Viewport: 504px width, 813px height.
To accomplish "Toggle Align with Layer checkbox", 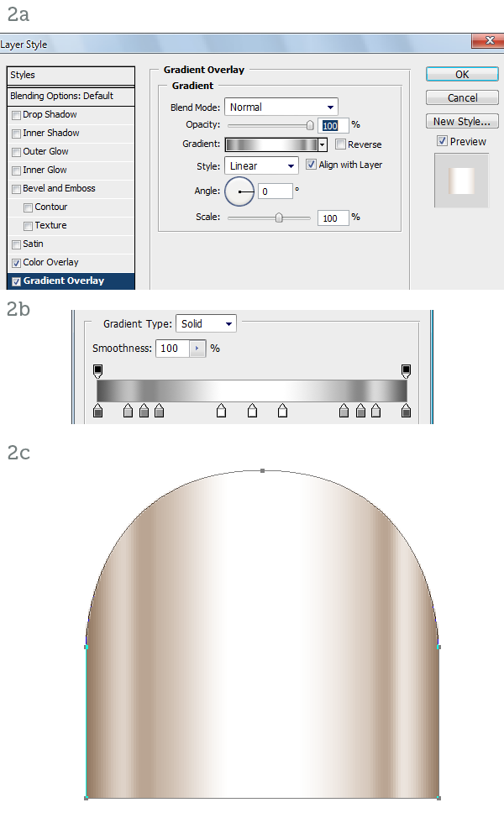I will [311, 165].
